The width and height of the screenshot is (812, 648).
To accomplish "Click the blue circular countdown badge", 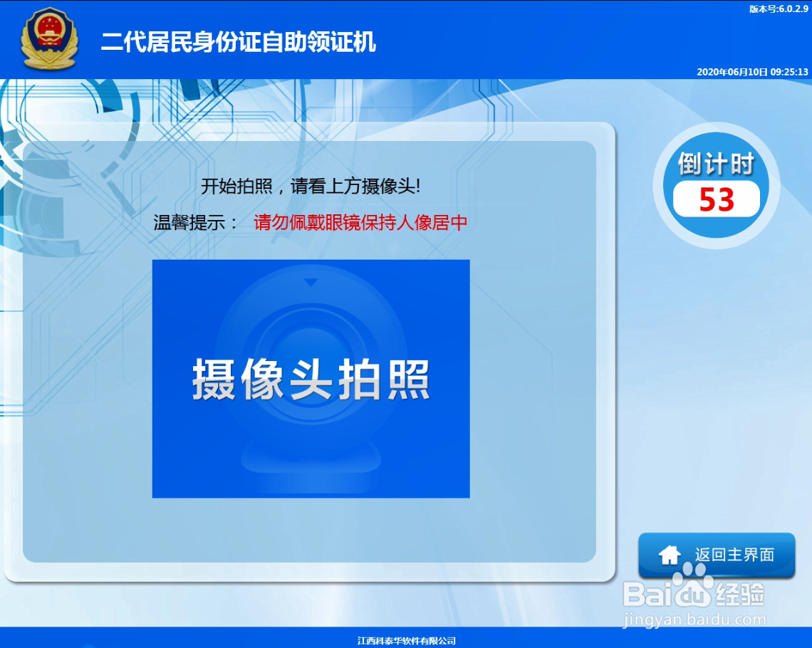I will click(717, 184).
